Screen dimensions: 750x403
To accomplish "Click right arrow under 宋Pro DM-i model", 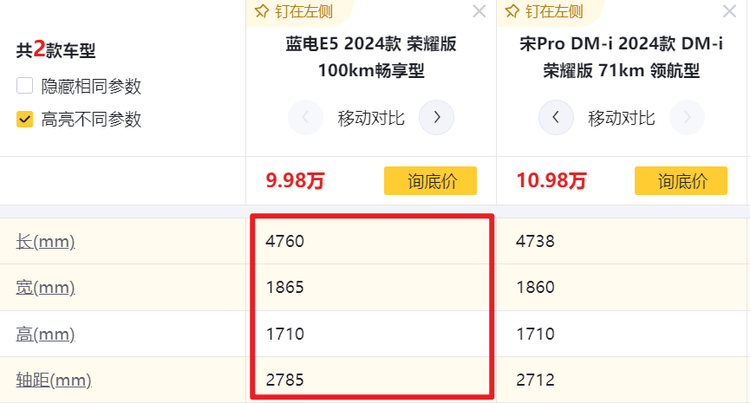I will [686, 118].
